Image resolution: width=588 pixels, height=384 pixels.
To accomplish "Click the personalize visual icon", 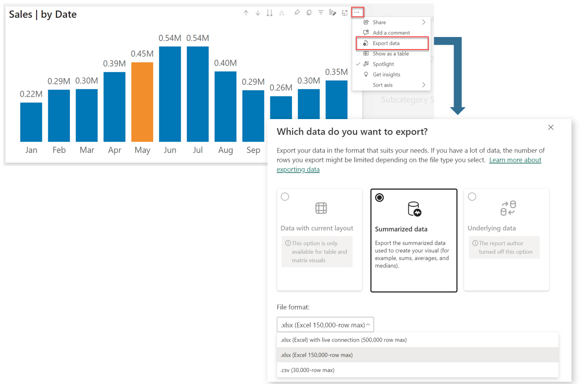I will click(x=333, y=13).
